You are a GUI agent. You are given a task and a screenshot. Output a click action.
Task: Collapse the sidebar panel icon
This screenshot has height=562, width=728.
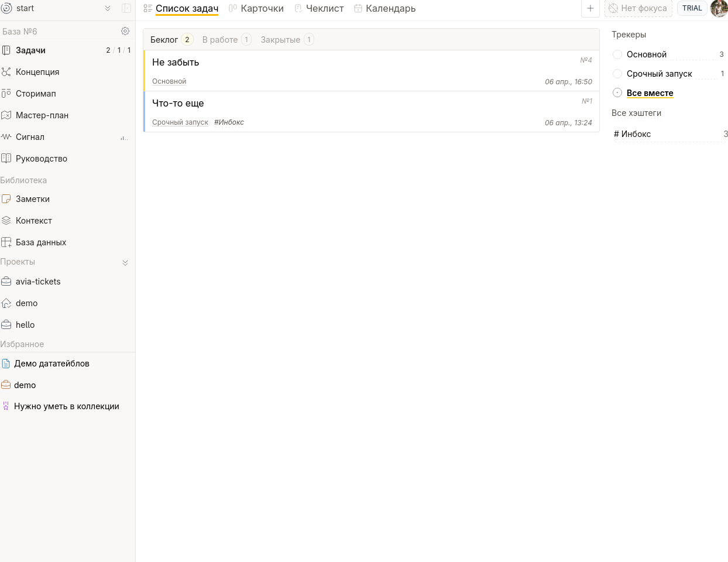coord(126,8)
